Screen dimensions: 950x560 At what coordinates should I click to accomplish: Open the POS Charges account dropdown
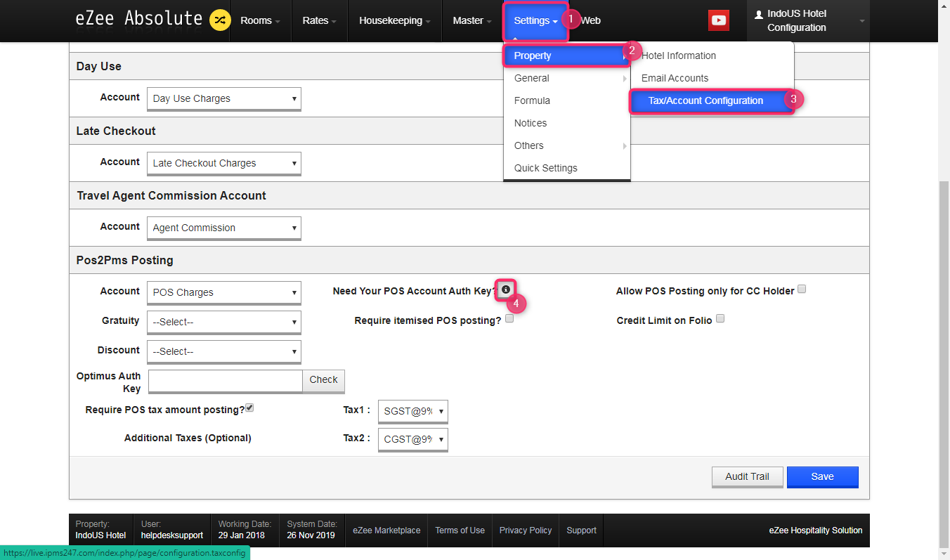(x=224, y=292)
